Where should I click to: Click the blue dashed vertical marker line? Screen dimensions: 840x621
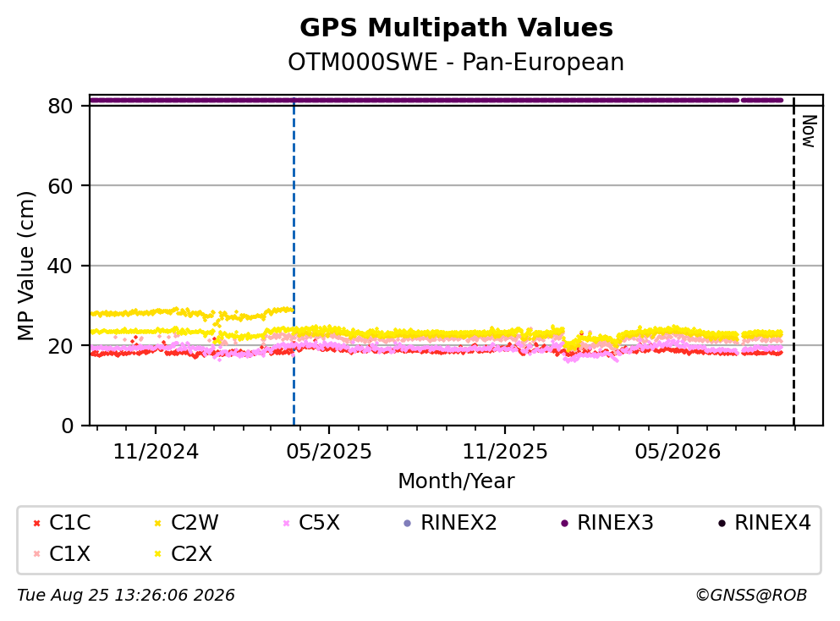[x=294, y=262]
